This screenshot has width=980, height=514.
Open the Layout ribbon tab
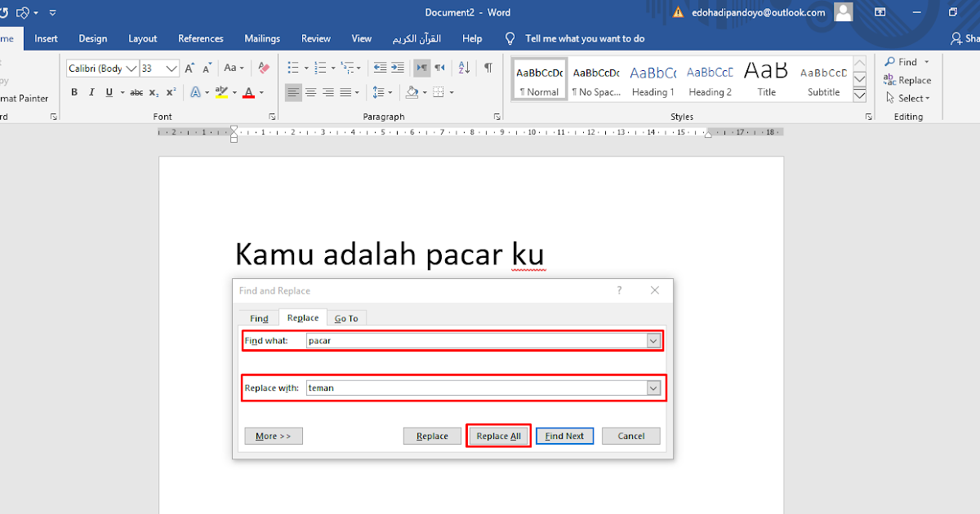tap(142, 38)
